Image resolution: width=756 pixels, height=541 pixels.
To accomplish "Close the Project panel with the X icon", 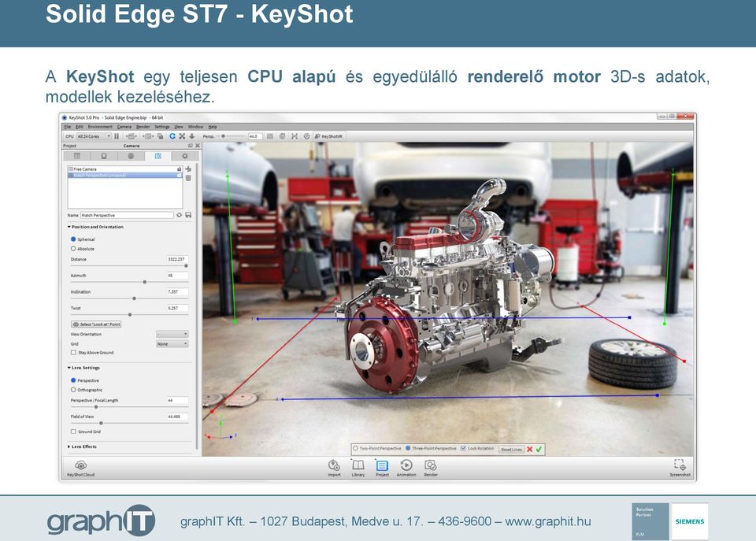I will click(x=198, y=146).
